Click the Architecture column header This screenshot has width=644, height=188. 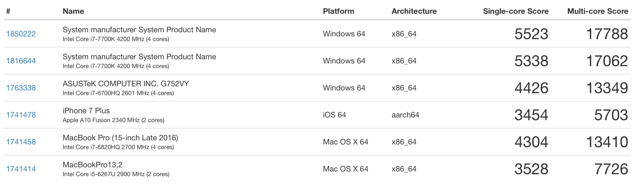coord(414,11)
